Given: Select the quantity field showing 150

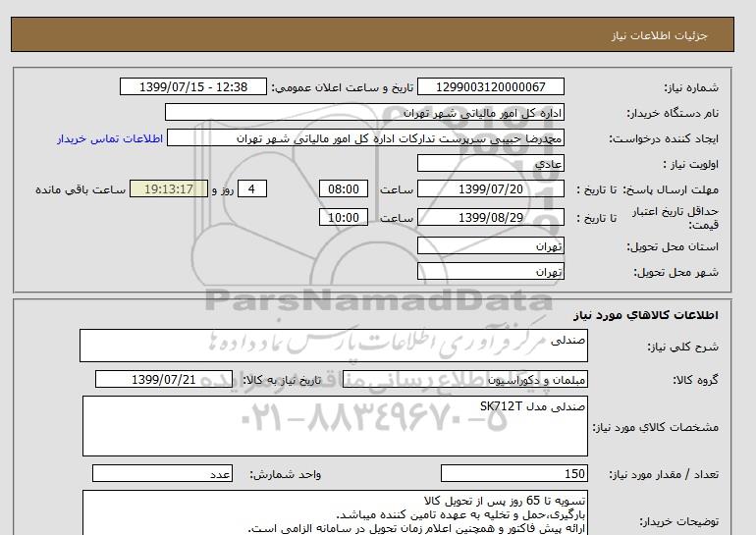Looking at the screenshot, I should [x=514, y=473].
